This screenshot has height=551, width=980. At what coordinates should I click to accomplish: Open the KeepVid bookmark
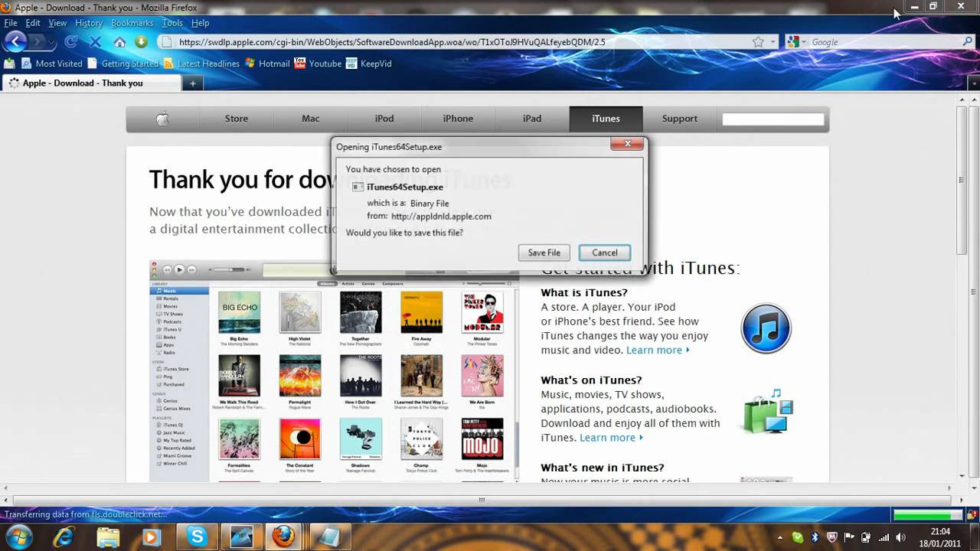click(368, 64)
